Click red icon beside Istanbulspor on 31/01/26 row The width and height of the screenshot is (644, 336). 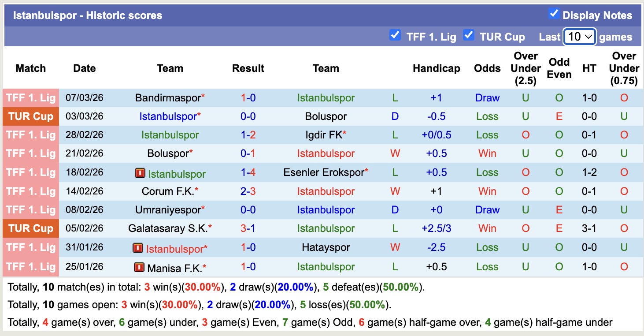[x=138, y=248]
